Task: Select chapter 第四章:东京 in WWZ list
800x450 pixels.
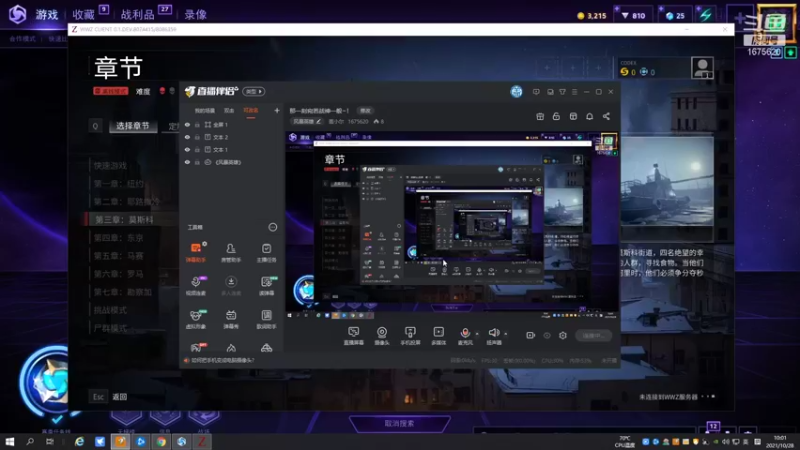Action: (x=119, y=238)
